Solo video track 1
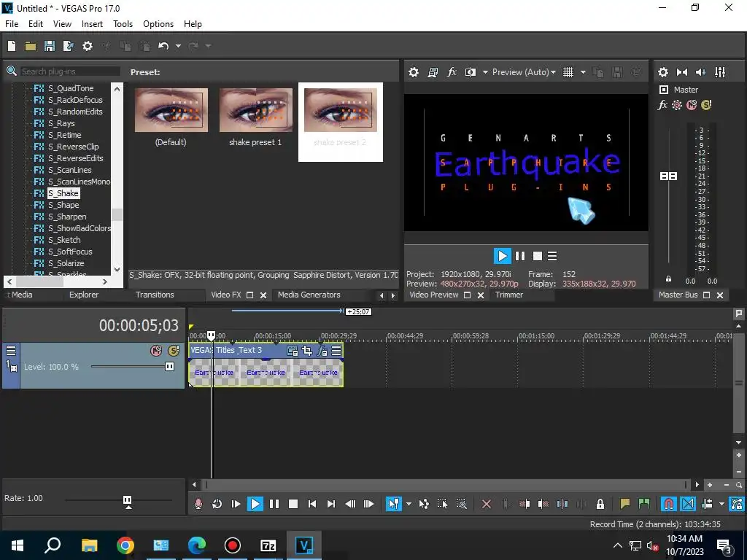This screenshot has height=560, width=747. [x=174, y=351]
